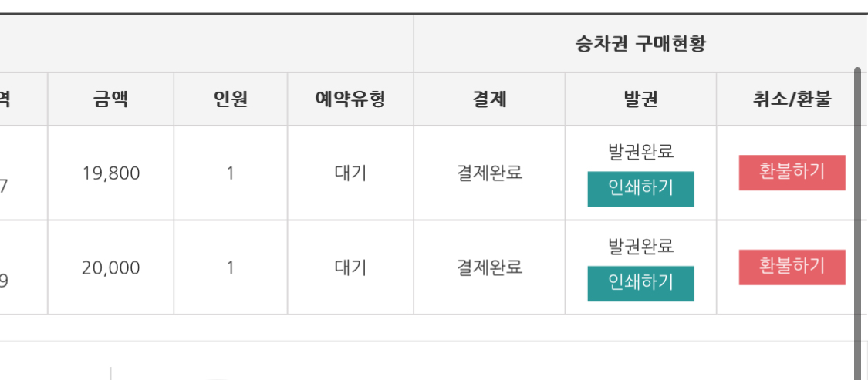Select the 발권 column header
The image size is (868, 380).
[x=640, y=99]
